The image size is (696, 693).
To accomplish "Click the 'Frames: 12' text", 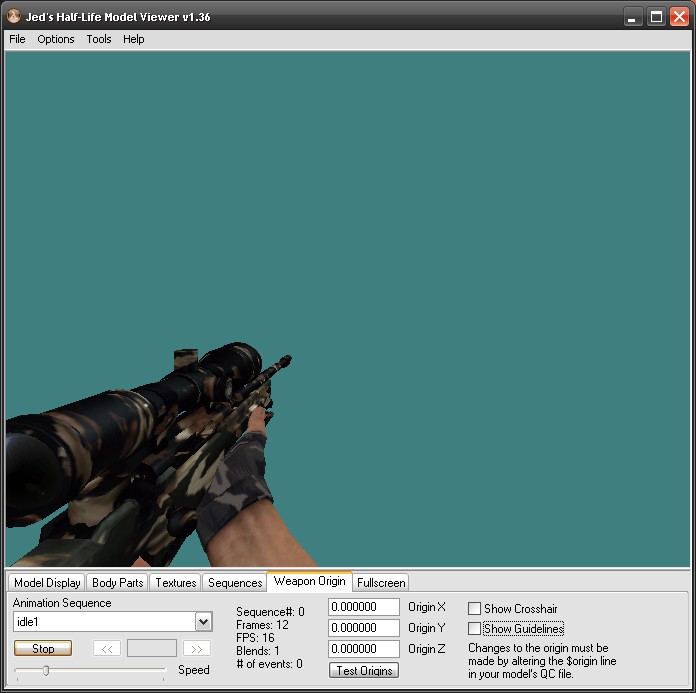I will click(262, 625).
